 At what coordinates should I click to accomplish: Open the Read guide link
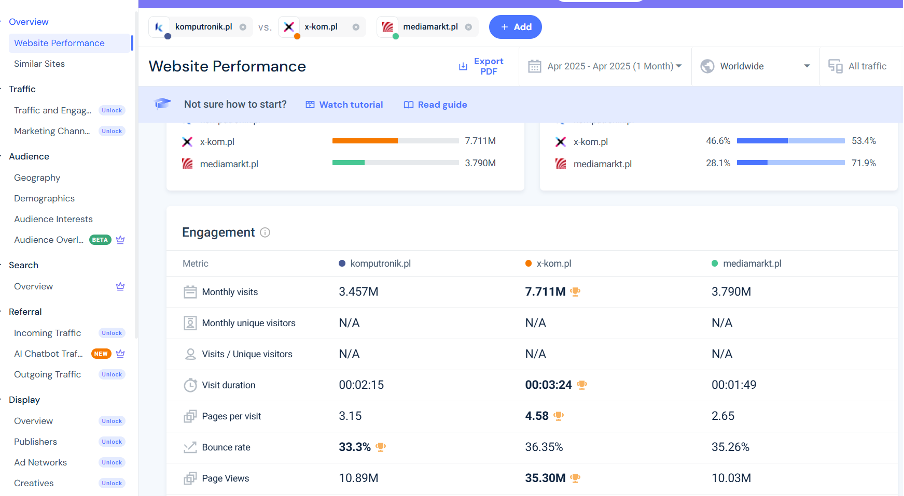click(435, 105)
